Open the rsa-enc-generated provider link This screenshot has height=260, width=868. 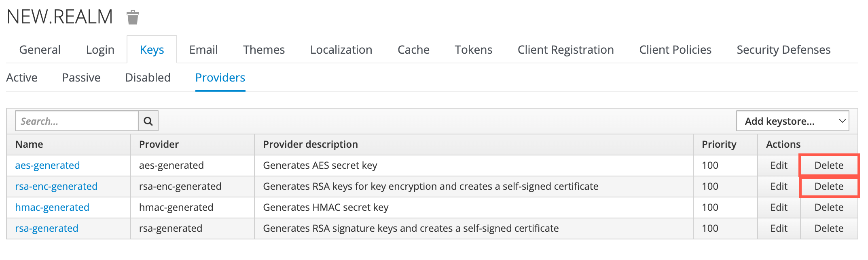click(56, 187)
